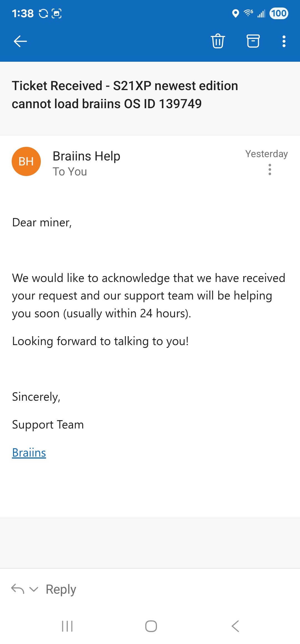Tap the Braiins Help sender name
Image resolution: width=300 pixels, height=644 pixels.
(86, 156)
